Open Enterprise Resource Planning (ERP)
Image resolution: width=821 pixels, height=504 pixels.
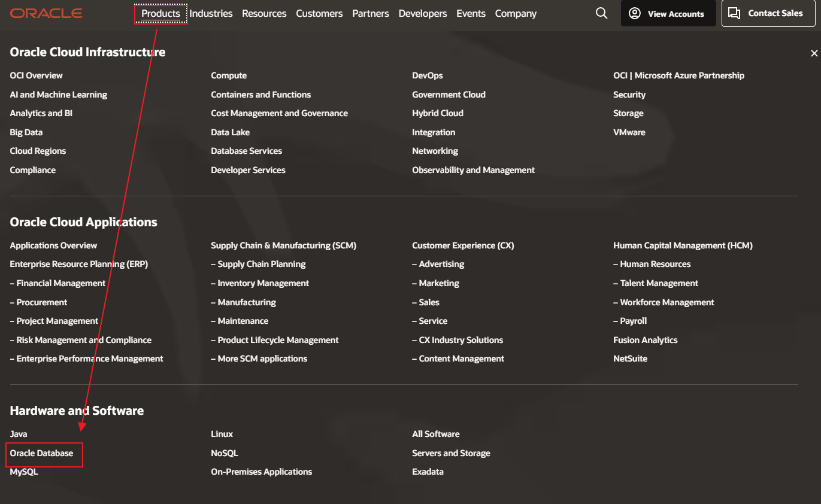(x=79, y=264)
